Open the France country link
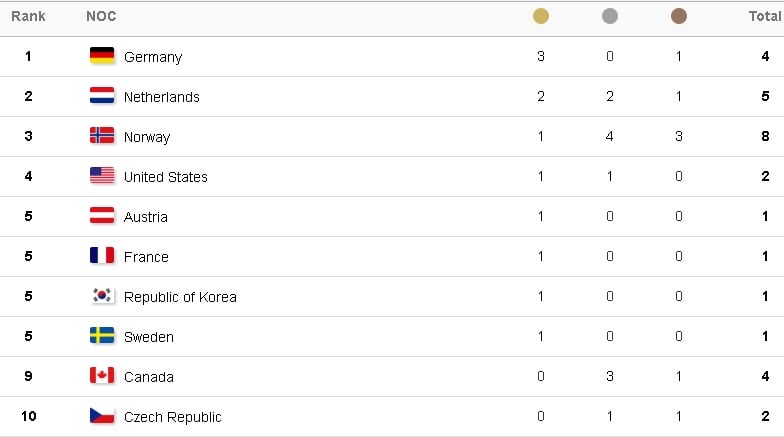Viewport: 784px width, 437px height. click(146, 256)
